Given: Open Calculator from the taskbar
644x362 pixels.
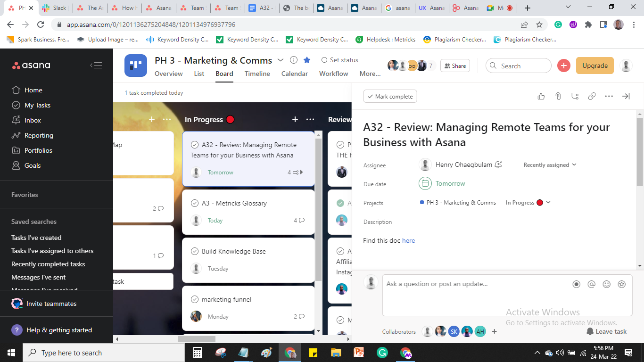Looking at the screenshot, I should point(198,353).
